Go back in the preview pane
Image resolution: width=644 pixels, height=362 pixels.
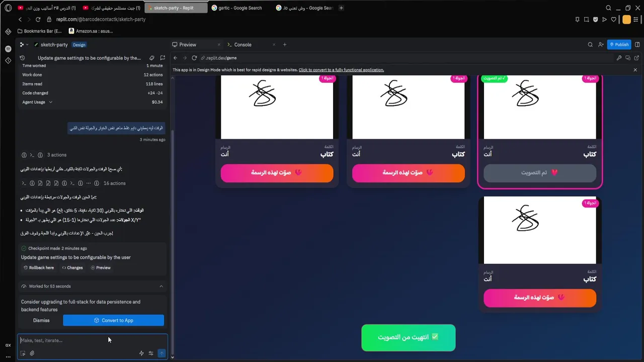(175, 58)
